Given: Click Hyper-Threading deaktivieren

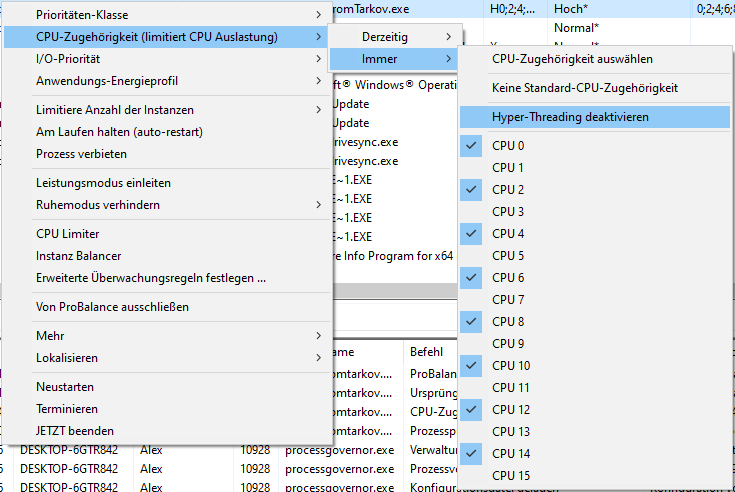Looking at the screenshot, I should coord(594,117).
